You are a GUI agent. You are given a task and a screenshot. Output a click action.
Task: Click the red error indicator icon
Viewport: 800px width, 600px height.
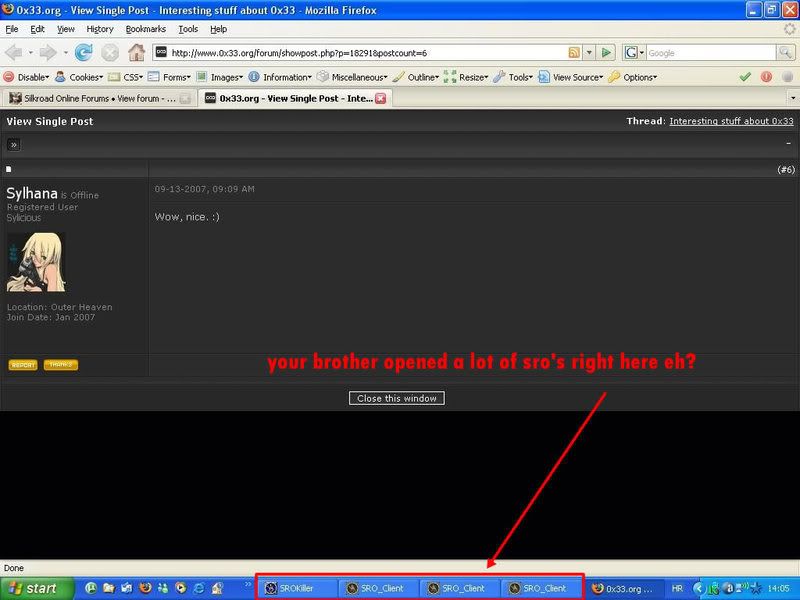[x=766, y=77]
